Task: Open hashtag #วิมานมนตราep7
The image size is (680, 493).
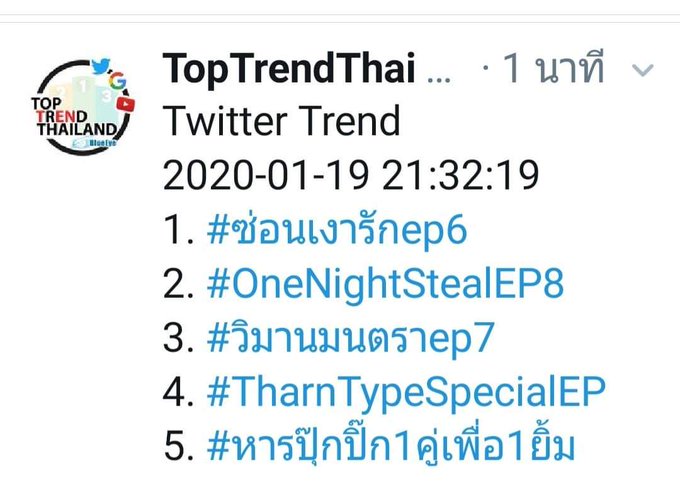Action: click(x=351, y=337)
